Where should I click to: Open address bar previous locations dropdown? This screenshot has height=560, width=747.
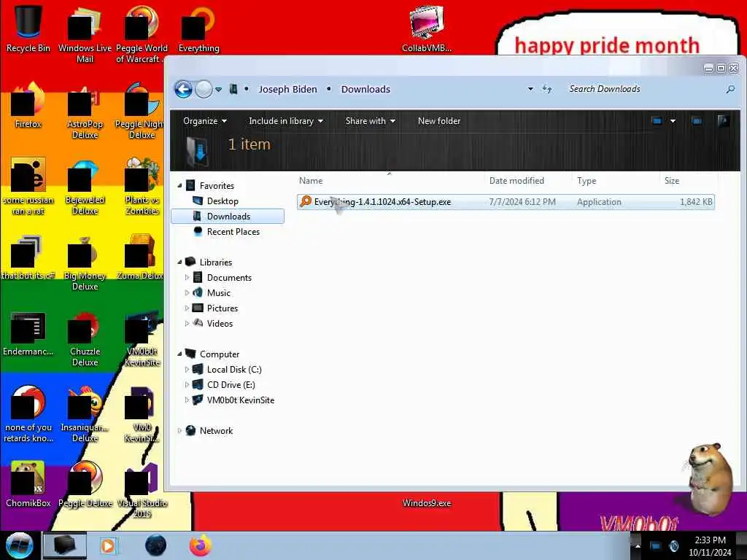[x=530, y=89]
